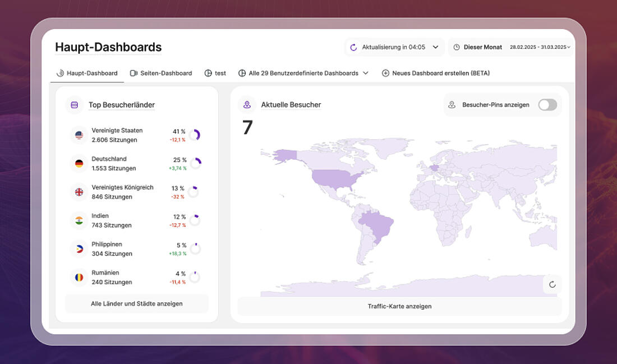Viewport: 617px width, 364px height.
Task: Click Rumänien country name
Action: (x=105, y=273)
